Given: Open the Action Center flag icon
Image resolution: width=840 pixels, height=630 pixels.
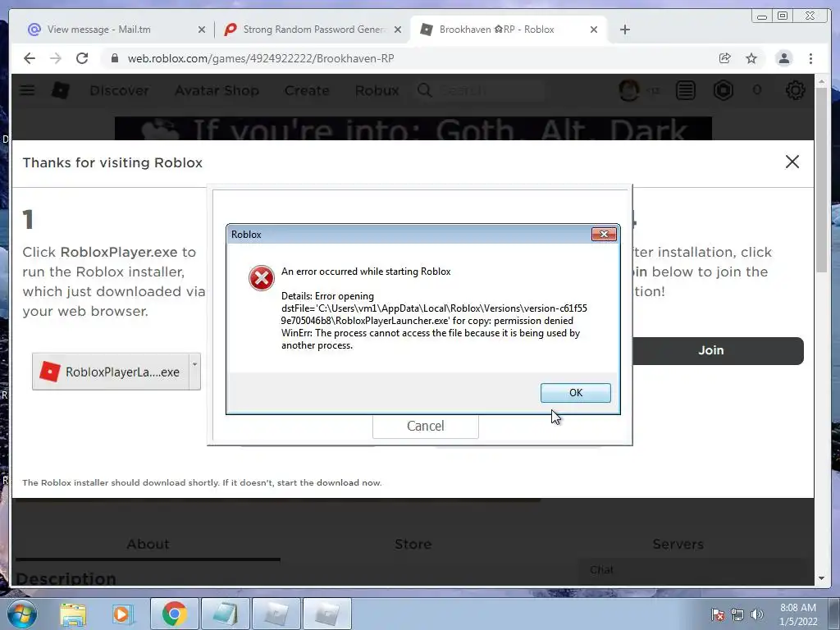Looking at the screenshot, I should 717,615.
